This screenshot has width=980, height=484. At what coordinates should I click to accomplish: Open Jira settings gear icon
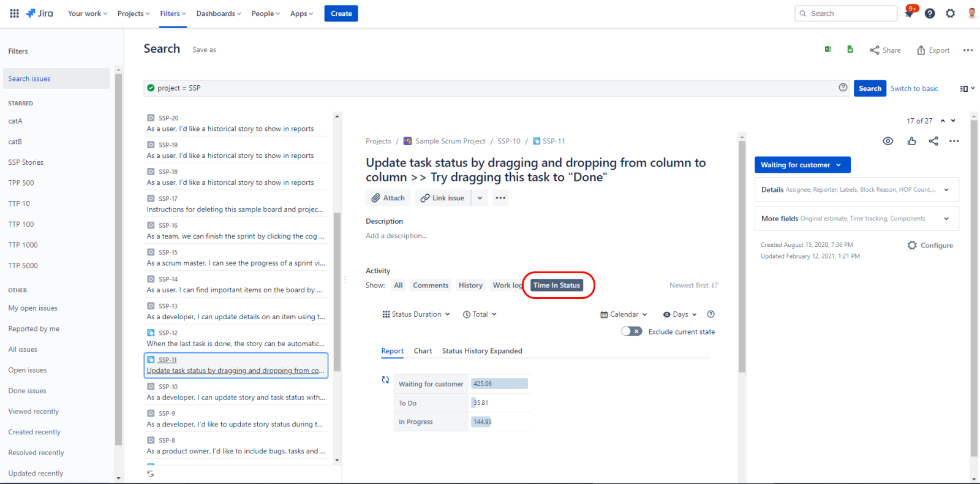[950, 13]
